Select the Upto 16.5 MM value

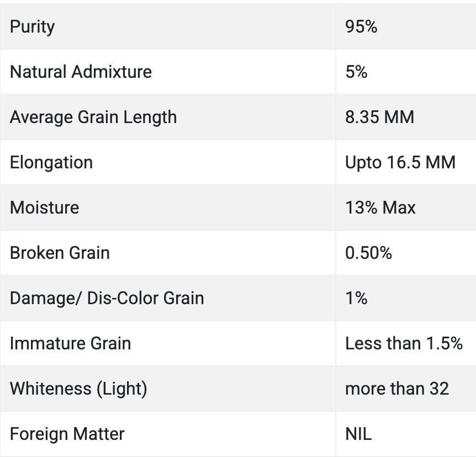[x=400, y=162]
